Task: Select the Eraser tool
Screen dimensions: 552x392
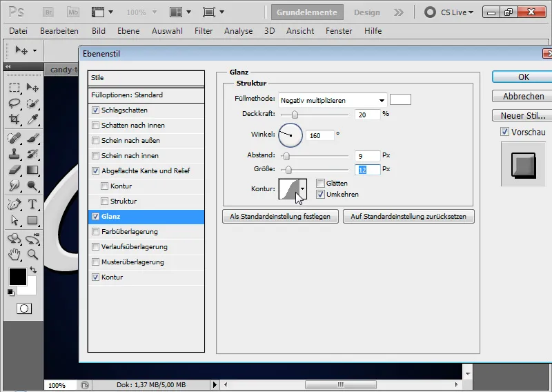Action: (x=14, y=170)
